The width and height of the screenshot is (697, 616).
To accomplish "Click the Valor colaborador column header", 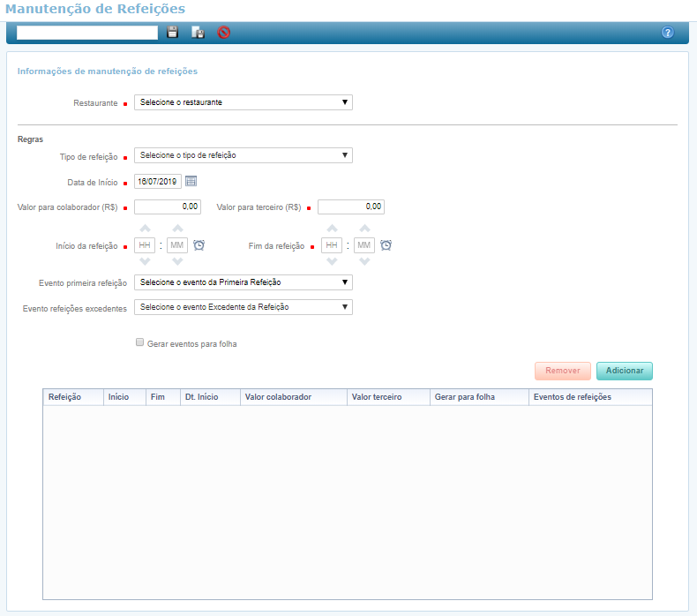I will click(x=278, y=397).
